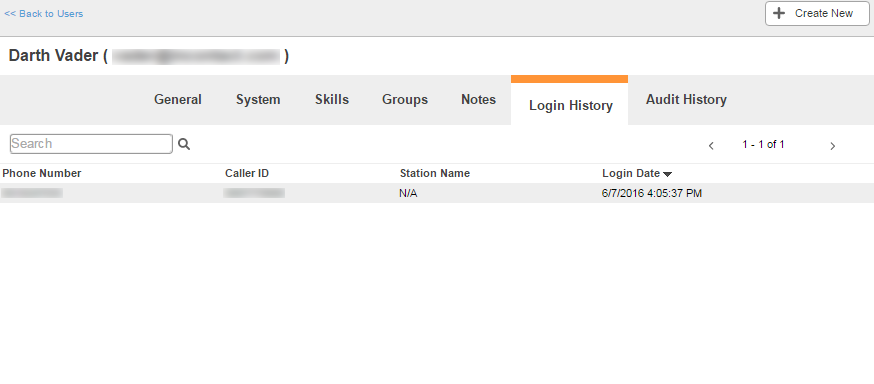Go to previous page arrow

click(x=711, y=146)
